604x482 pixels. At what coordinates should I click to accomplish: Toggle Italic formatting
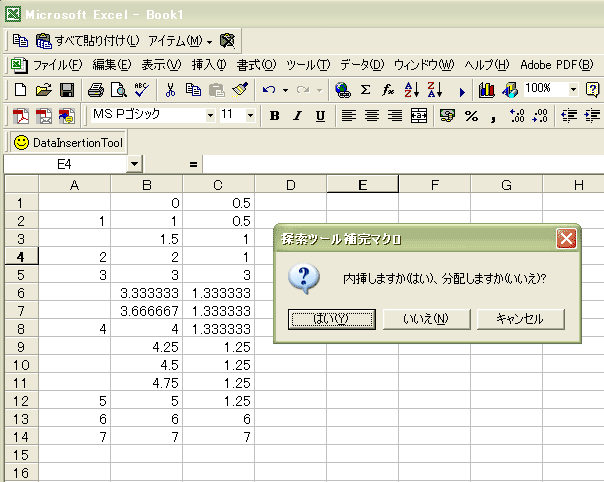[x=297, y=116]
